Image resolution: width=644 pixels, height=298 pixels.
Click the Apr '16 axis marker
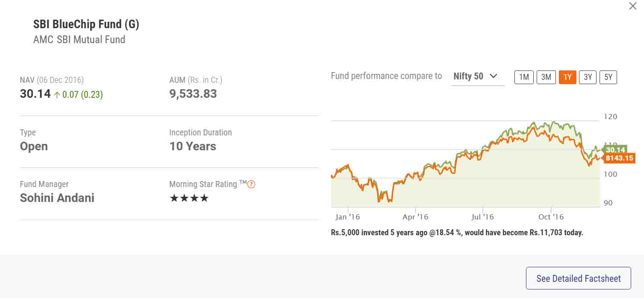pos(415,217)
